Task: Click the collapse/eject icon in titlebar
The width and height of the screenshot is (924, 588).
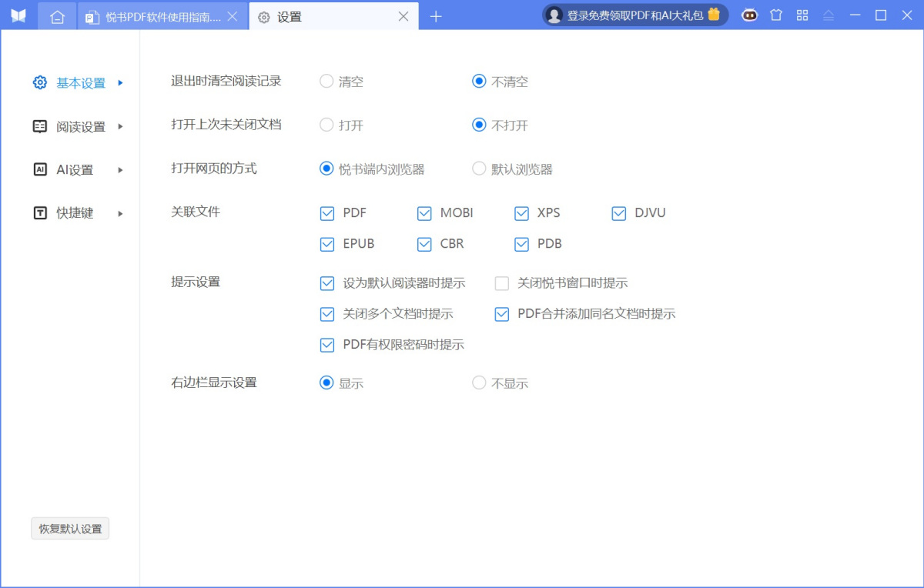Action: point(828,15)
